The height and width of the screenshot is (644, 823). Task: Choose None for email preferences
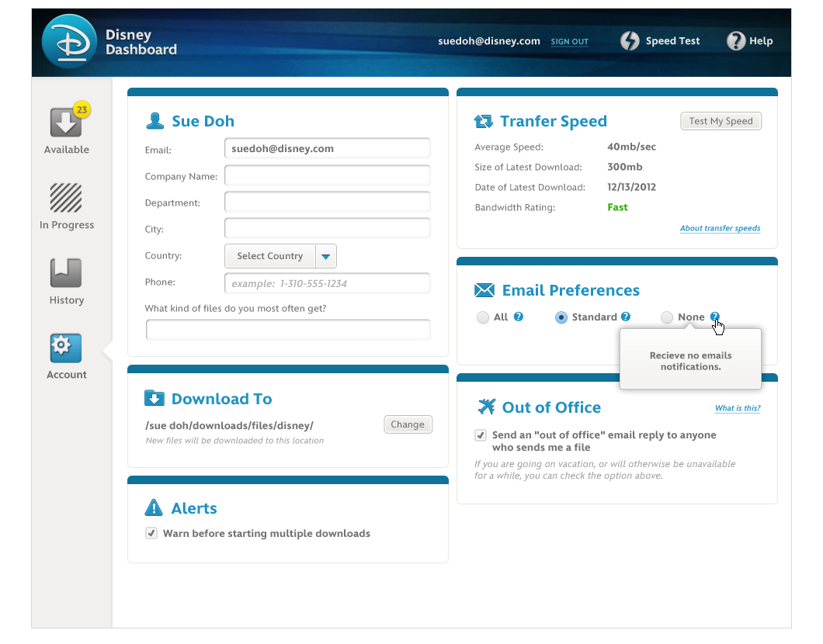tap(667, 317)
